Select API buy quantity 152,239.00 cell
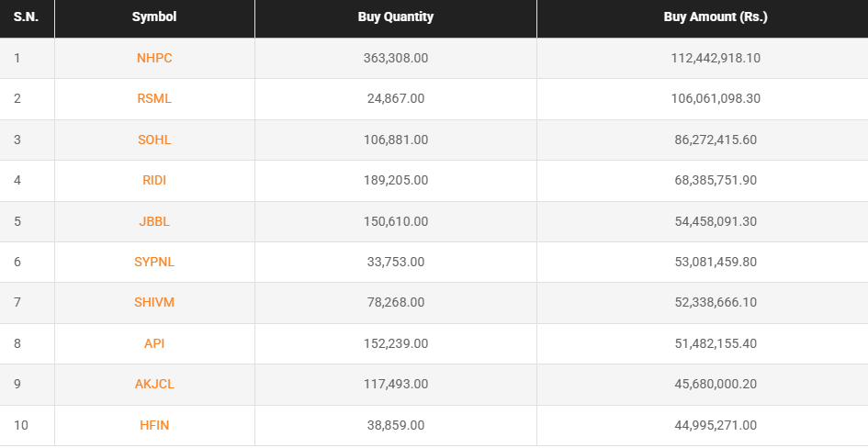The image size is (868, 448). point(395,344)
